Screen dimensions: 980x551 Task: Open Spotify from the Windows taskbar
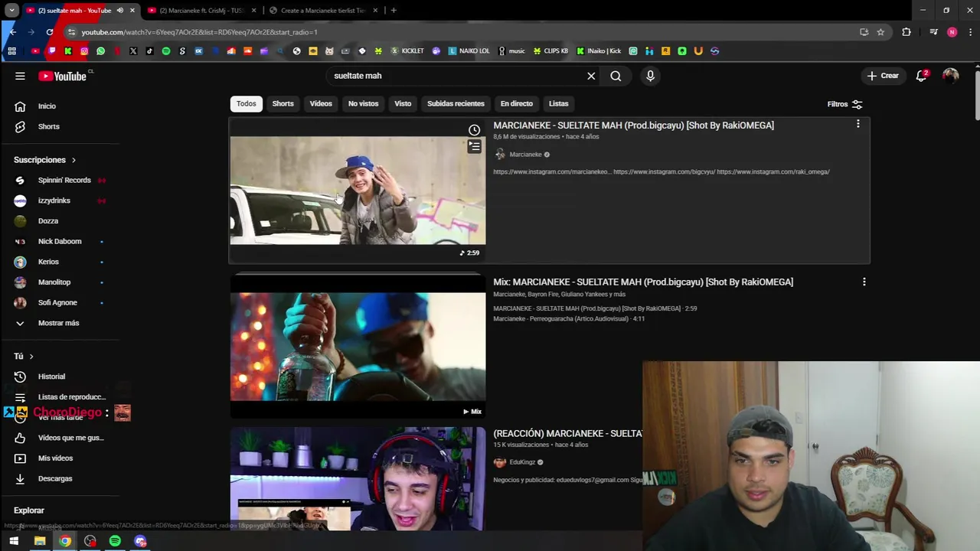pos(115,541)
